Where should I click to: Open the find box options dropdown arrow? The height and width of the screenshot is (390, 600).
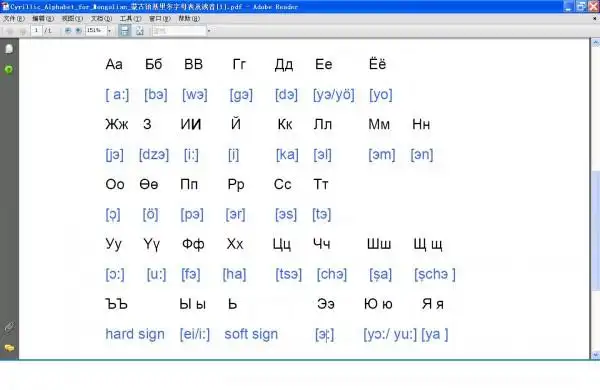[x=209, y=30]
